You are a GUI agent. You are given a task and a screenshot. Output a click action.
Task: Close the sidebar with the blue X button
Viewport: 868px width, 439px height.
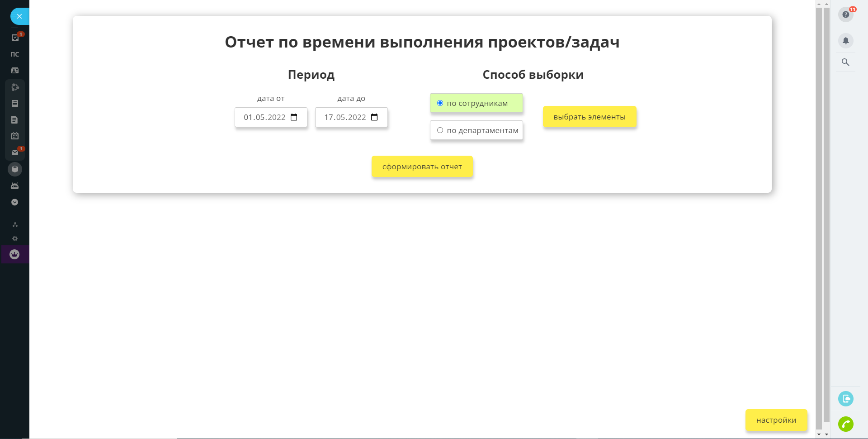point(19,16)
